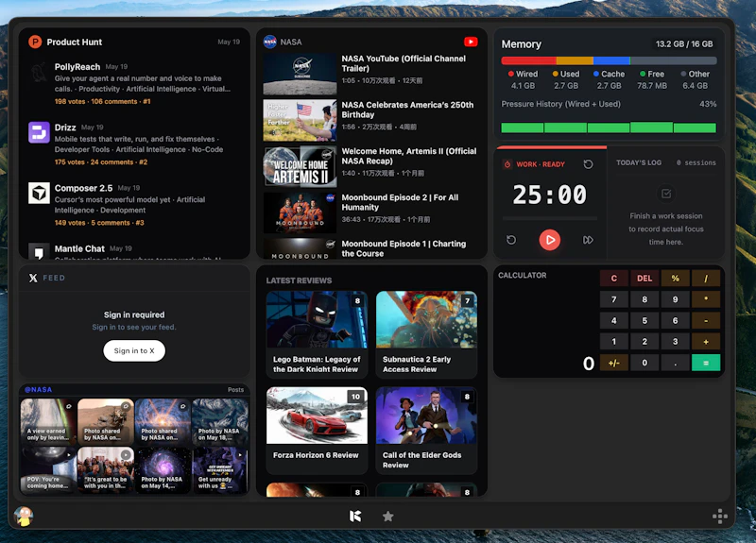
Task: Click Sign in to X button
Action: coord(134,350)
